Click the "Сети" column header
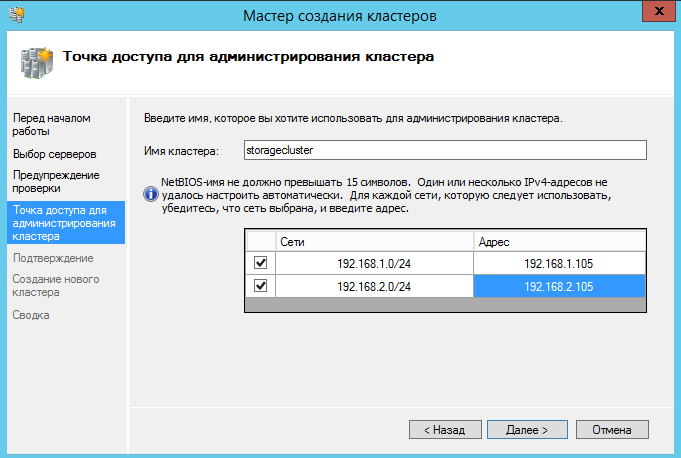This screenshot has width=681, height=458. pos(374,241)
